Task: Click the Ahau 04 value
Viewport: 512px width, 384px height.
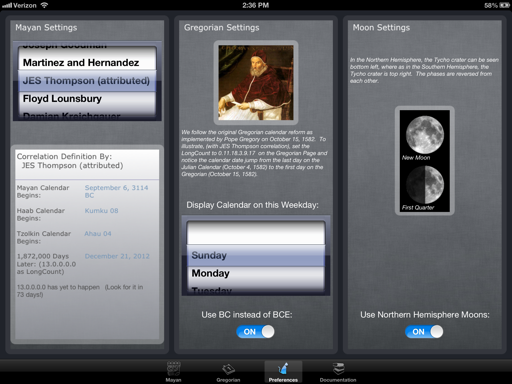Action: pos(98,234)
